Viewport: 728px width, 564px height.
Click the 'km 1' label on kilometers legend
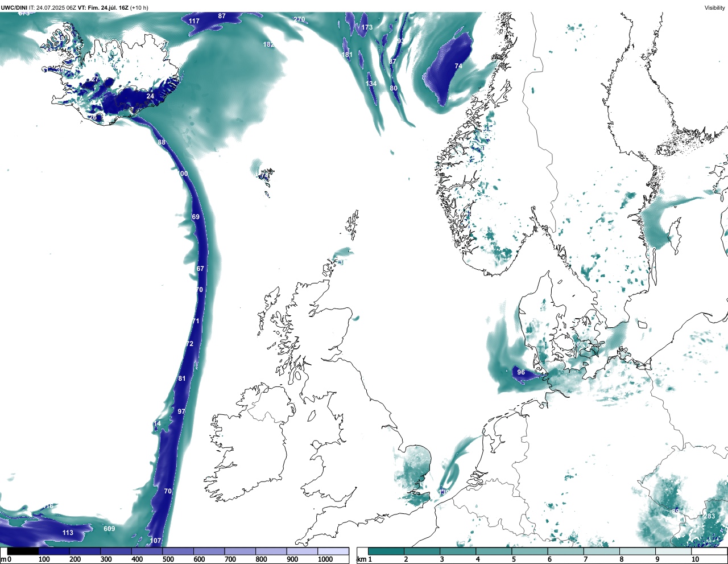click(365, 559)
